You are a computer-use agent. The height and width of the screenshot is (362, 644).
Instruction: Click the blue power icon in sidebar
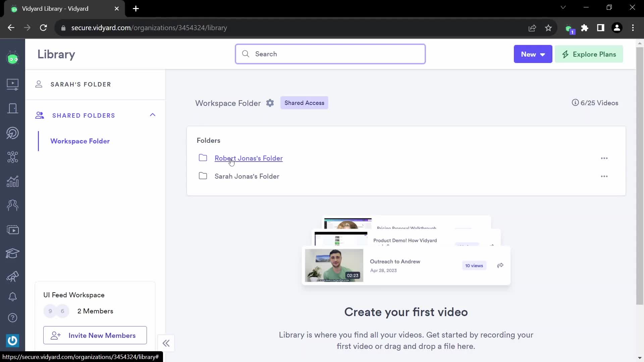pyautogui.click(x=13, y=341)
